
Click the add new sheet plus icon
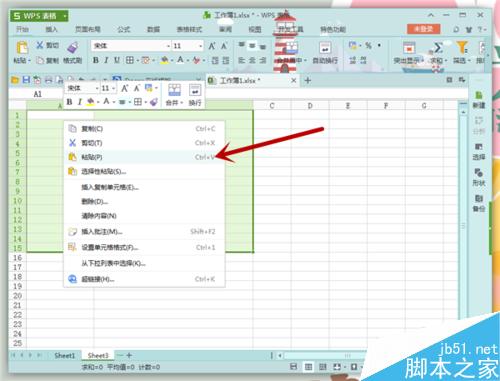[129, 355]
